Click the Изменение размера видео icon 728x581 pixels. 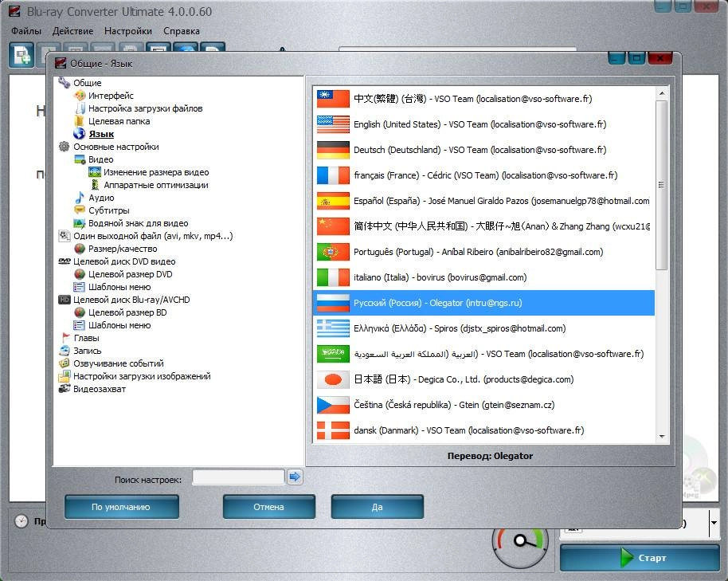click(95, 172)
